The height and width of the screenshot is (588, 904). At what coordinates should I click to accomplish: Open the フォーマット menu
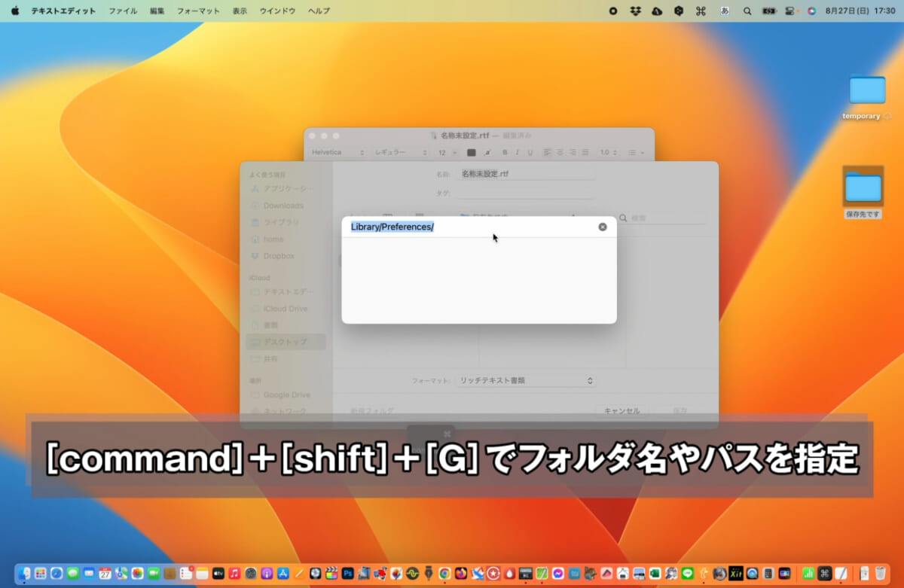(x=198, y=11)
